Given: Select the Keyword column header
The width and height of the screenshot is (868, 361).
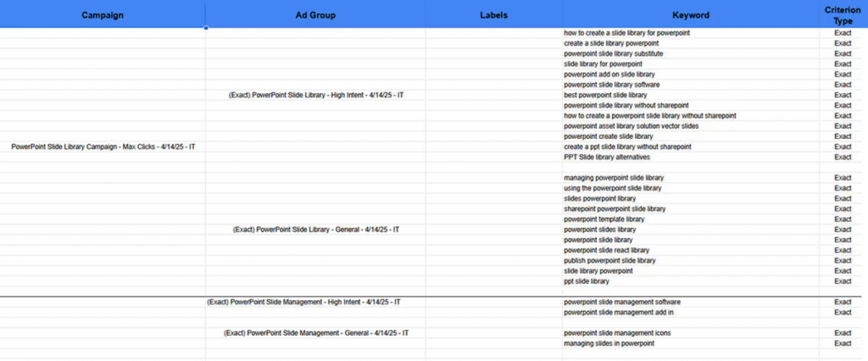Looking at the screenshot, I should (x=691, y=15).
